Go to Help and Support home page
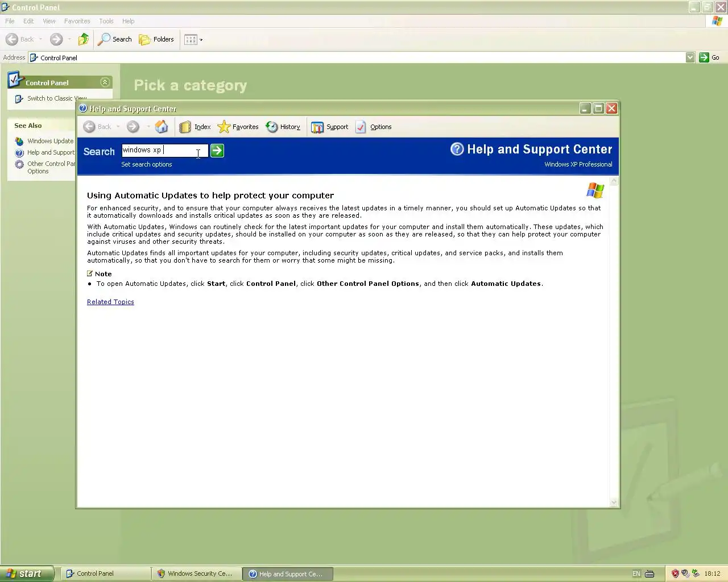 pos(162,127)
